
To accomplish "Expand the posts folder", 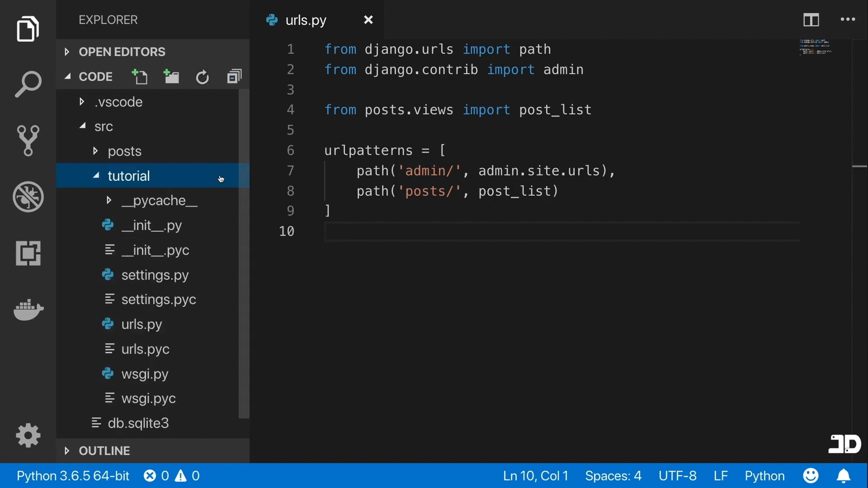I will 124,151.
